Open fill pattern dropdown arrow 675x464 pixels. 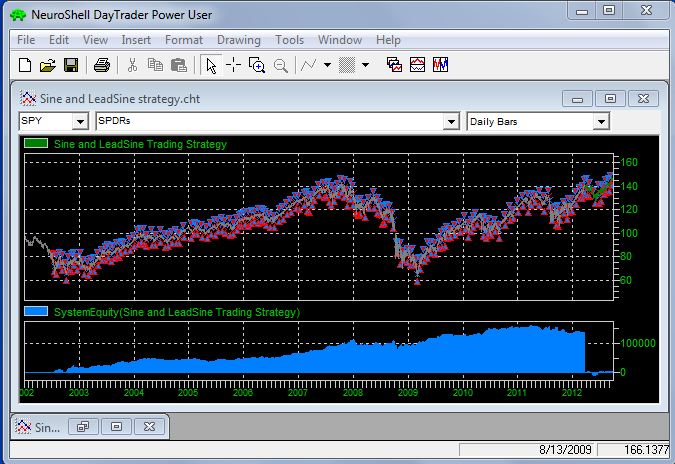(x=365, y=65)
